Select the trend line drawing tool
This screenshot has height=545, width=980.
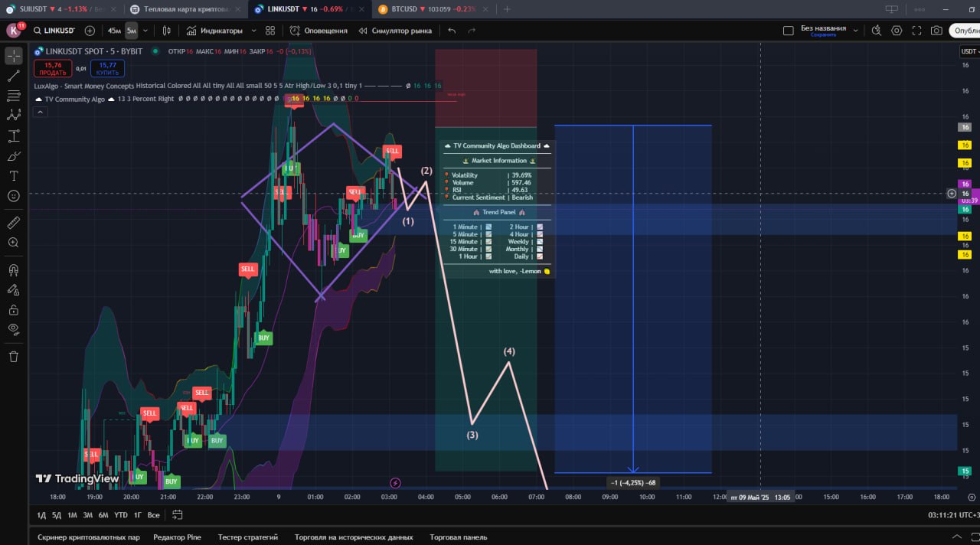click(x=14, y=76)
